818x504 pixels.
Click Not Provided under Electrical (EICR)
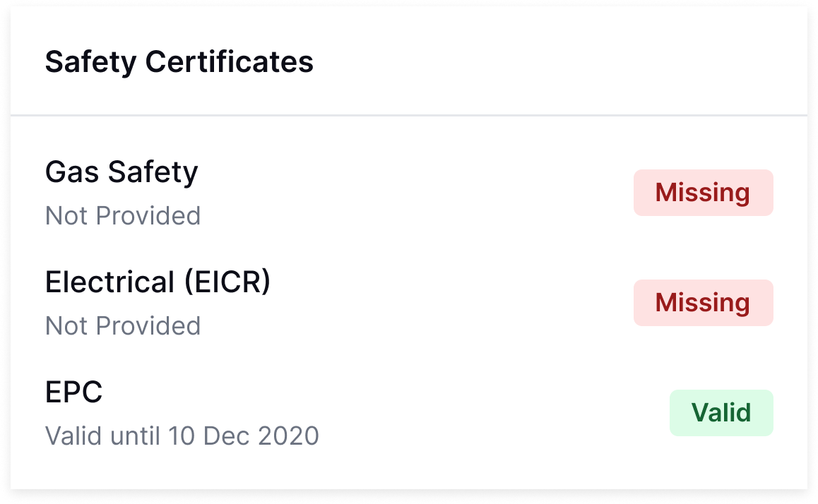(123, 326)
